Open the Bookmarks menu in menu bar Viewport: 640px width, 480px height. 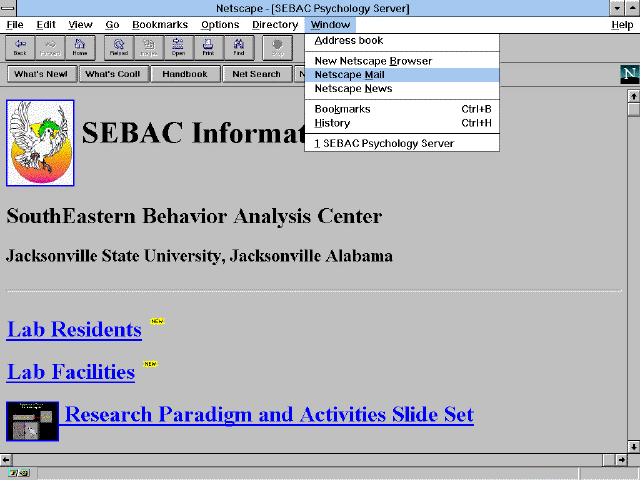(x=160, y=25)
